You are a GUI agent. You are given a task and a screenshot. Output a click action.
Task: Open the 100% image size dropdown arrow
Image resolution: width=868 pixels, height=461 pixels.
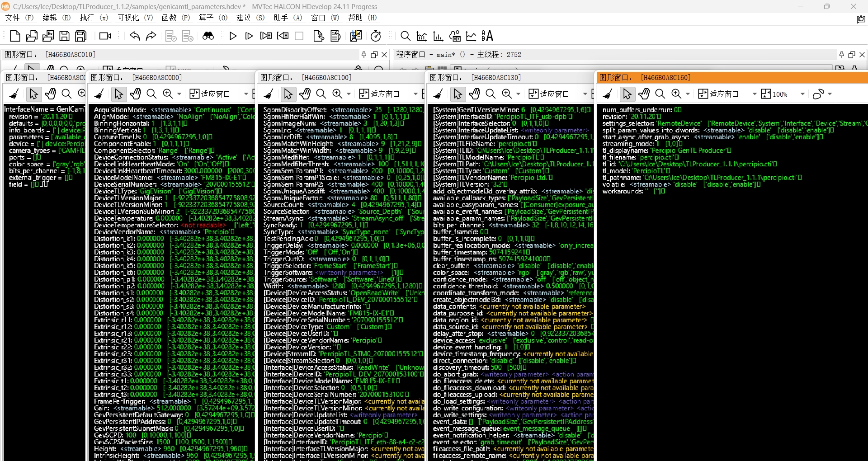pos(803,94)
